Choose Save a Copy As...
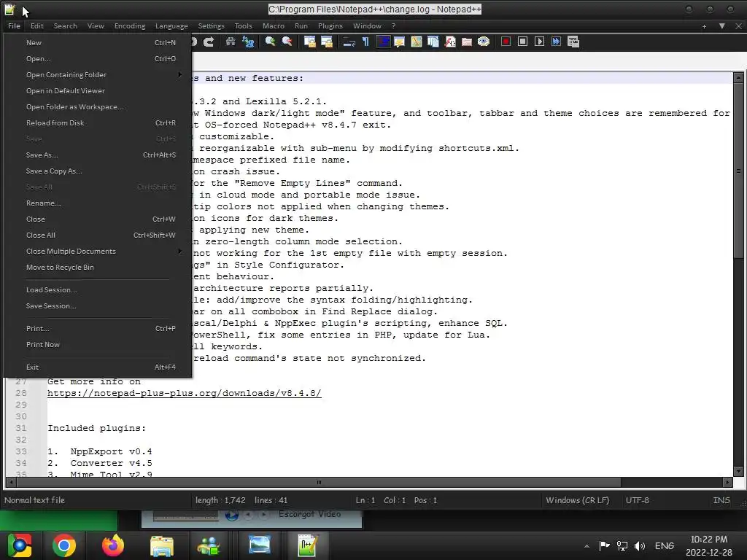This screenshot has height=560, width=747. point(98,171)
